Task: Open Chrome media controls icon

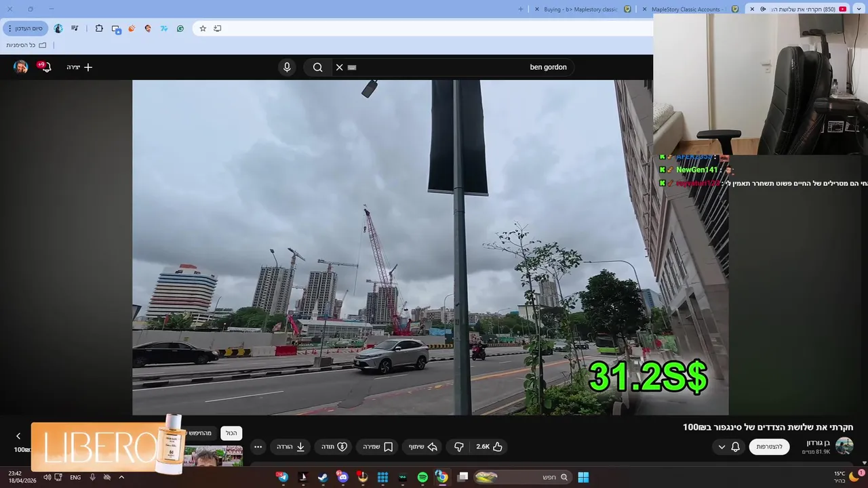Action: (x=75, y=28)
